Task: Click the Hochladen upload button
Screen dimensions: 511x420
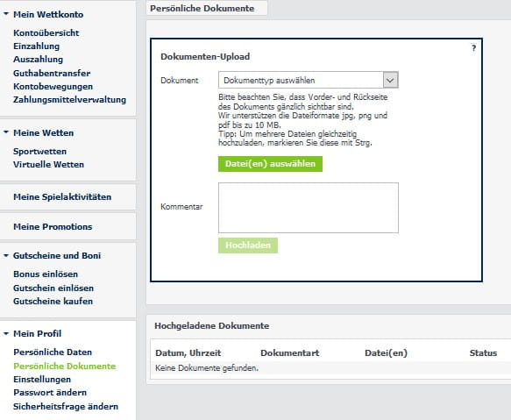Action: pyautogui.click(x=248, y=246)
